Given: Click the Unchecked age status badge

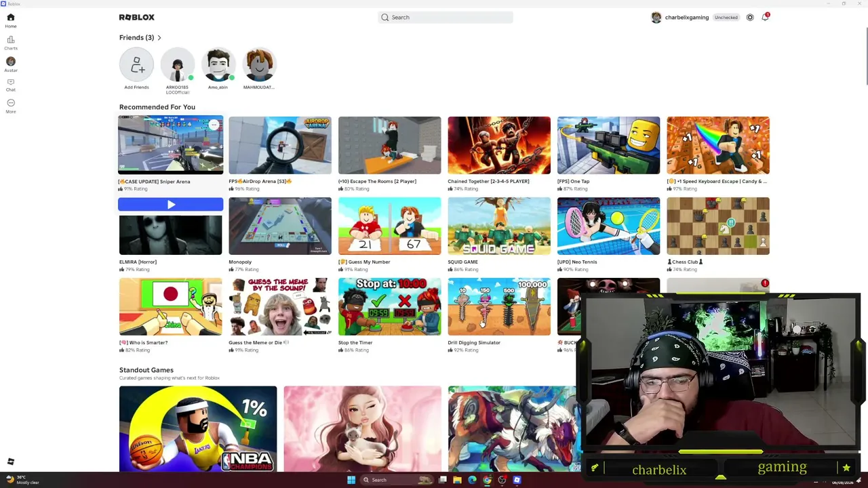Looking at the screenshot, I should tap(726, 18).
